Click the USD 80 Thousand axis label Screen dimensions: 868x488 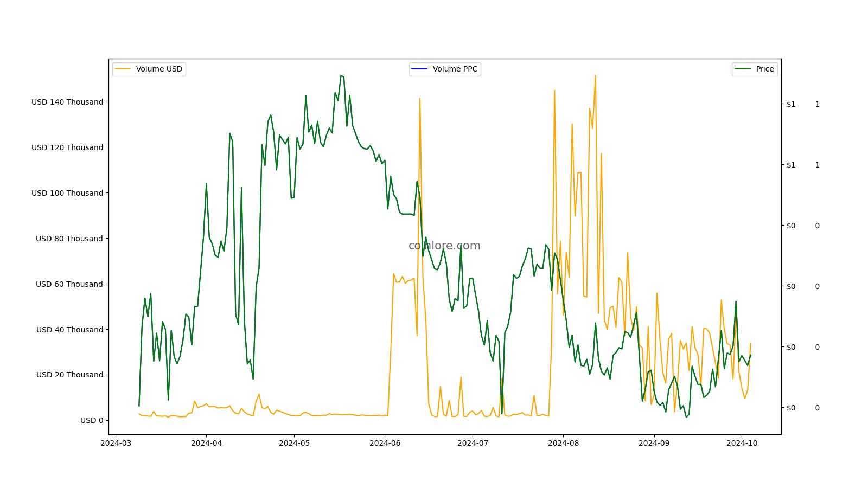[x=69, y=239]
